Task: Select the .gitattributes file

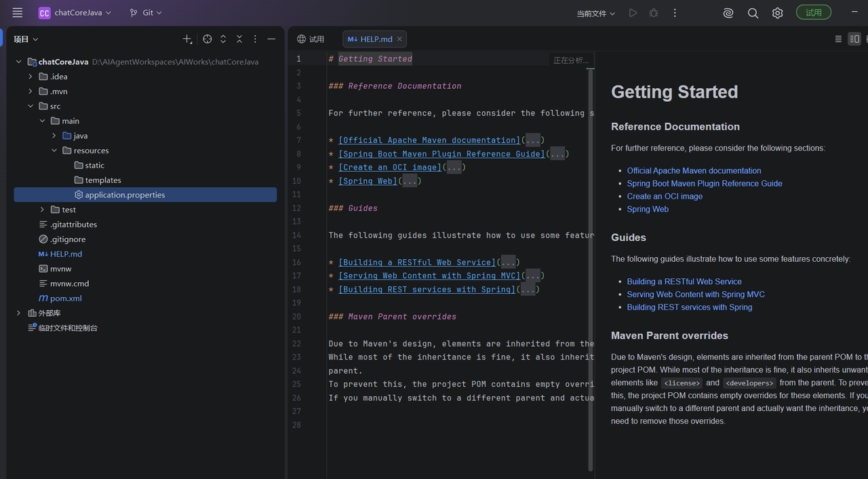Action: click(68, 225)
